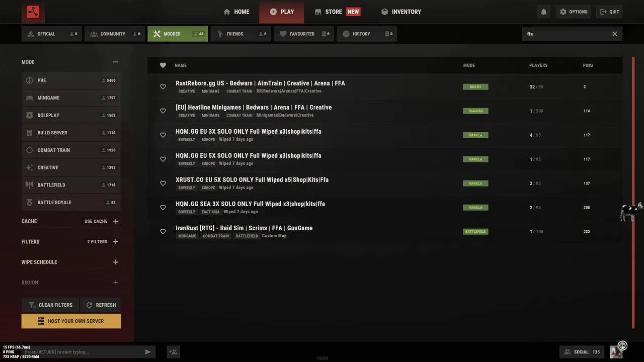Select the Roleplay mode filter
The image size is (644, 362).
pyautogui.click(x=71, y=115)
